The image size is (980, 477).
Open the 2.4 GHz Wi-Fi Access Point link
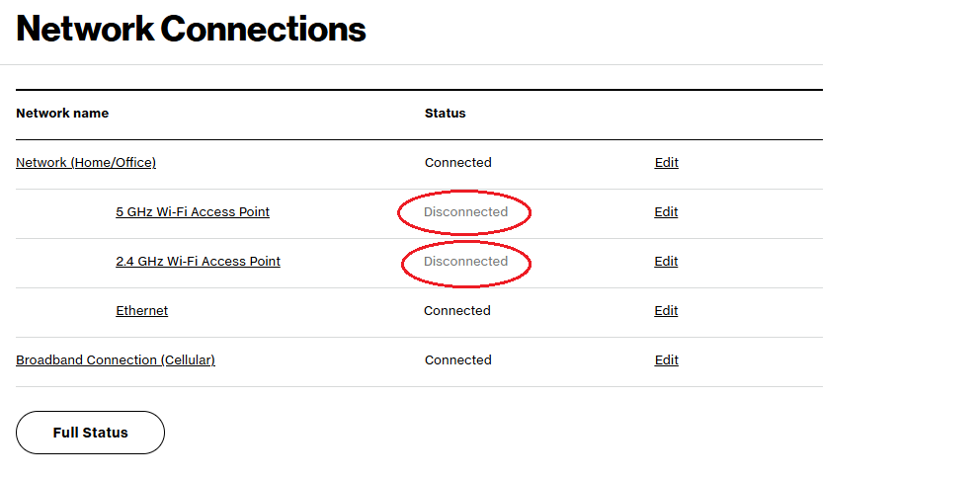198,262
